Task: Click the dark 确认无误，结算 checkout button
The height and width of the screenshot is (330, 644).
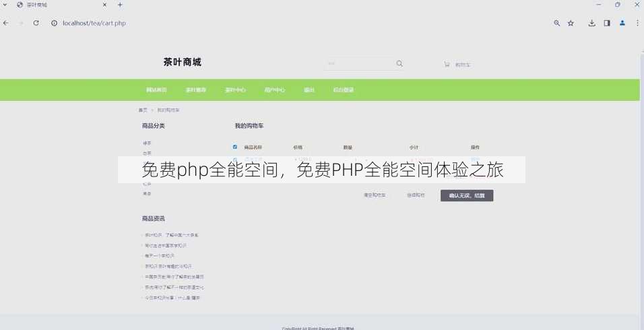Action: click(467, 196)
